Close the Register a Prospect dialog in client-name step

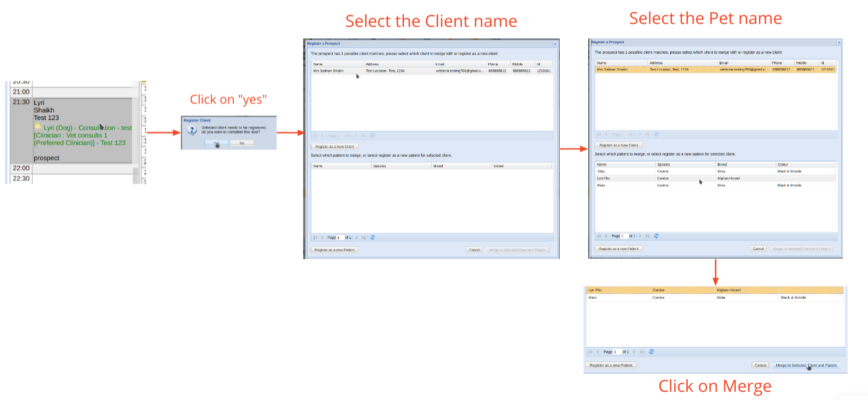point(554,44)
